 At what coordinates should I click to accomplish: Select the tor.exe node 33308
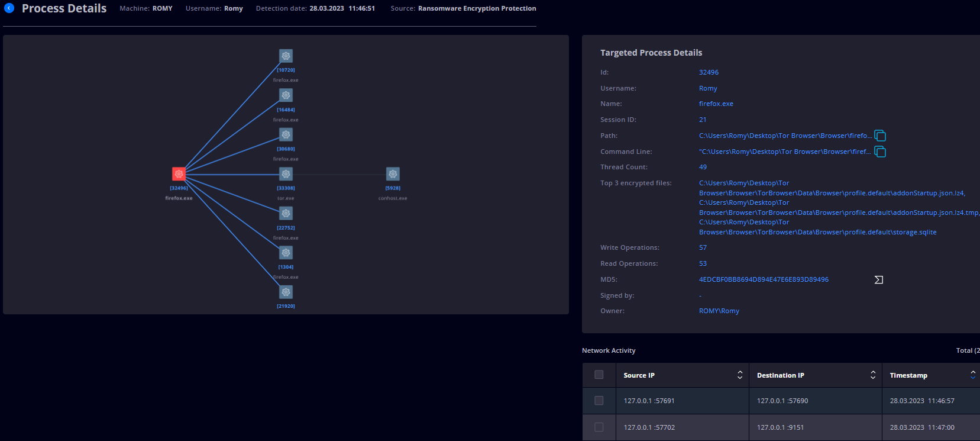point(286,174)
